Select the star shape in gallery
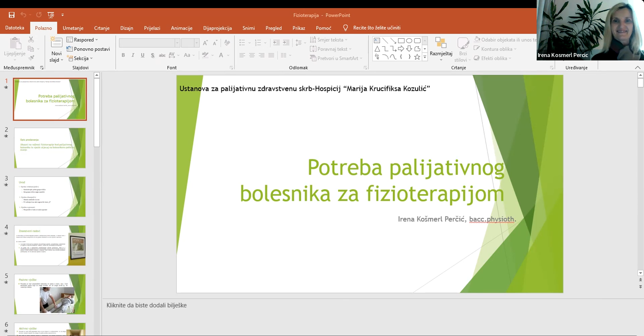 [x=417, y=57]
